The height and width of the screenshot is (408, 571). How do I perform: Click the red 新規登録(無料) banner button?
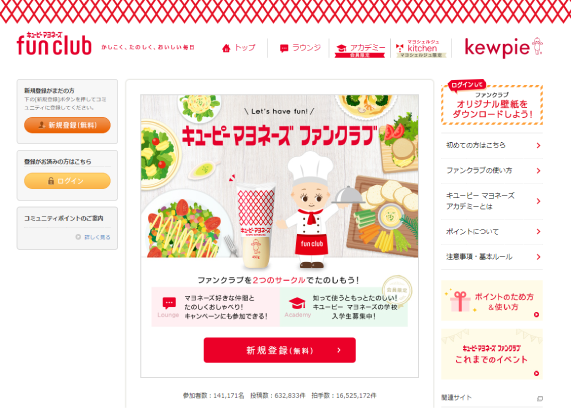[280, 350]
